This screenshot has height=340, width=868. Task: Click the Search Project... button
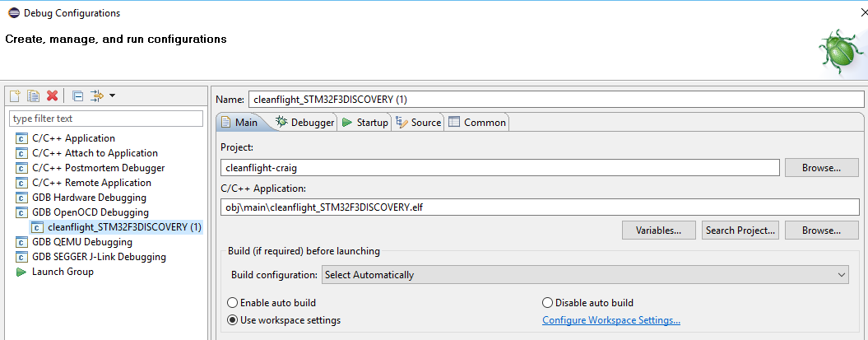740,231
